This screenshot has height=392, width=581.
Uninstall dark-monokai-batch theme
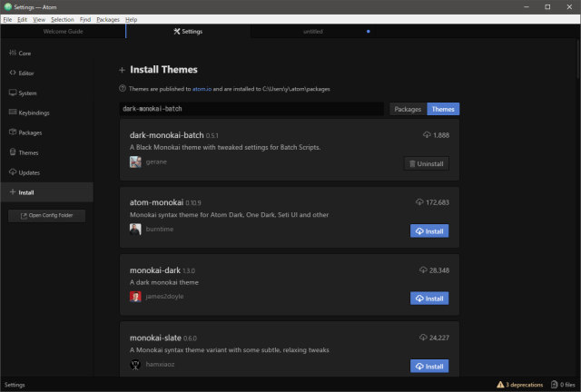tap(426, 163)
